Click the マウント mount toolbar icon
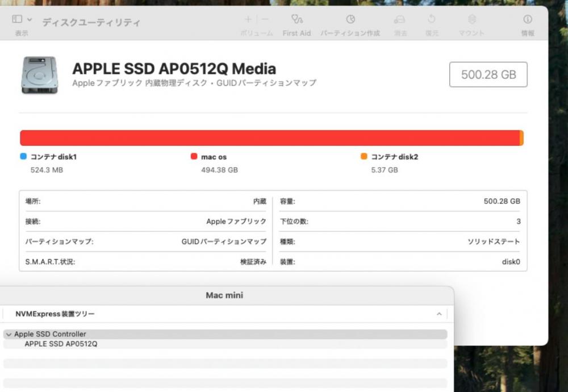The height and width of the screenshot is (392, 568). (x=471, y=19)
